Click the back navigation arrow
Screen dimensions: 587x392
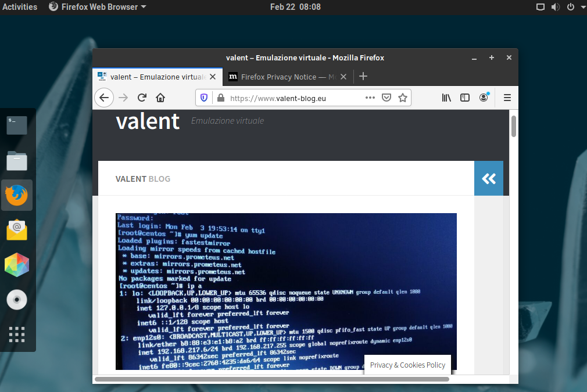tap(104, 97)
